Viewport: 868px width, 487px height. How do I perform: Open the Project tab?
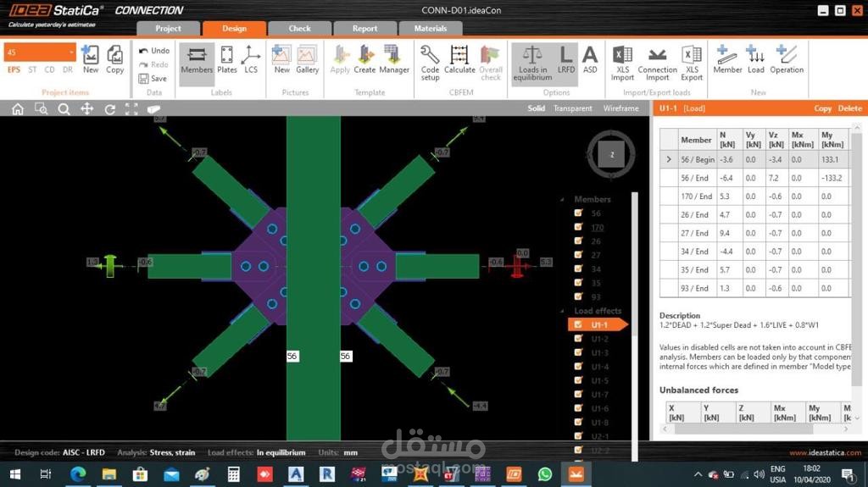click(168, 28)
